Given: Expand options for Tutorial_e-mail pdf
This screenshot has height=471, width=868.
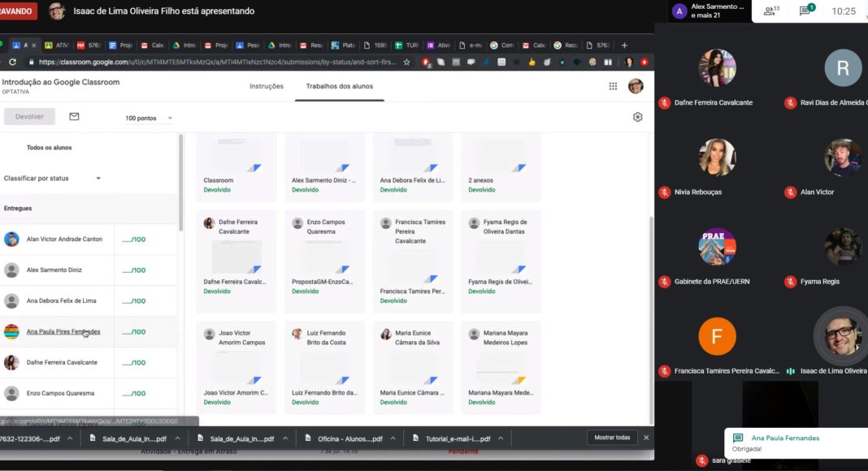Looking at the screenshot, I should (501, 439).
